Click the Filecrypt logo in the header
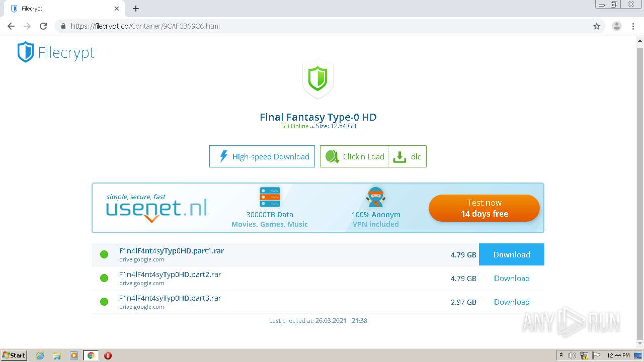This screenshot has height=362, width=644. 56,52
